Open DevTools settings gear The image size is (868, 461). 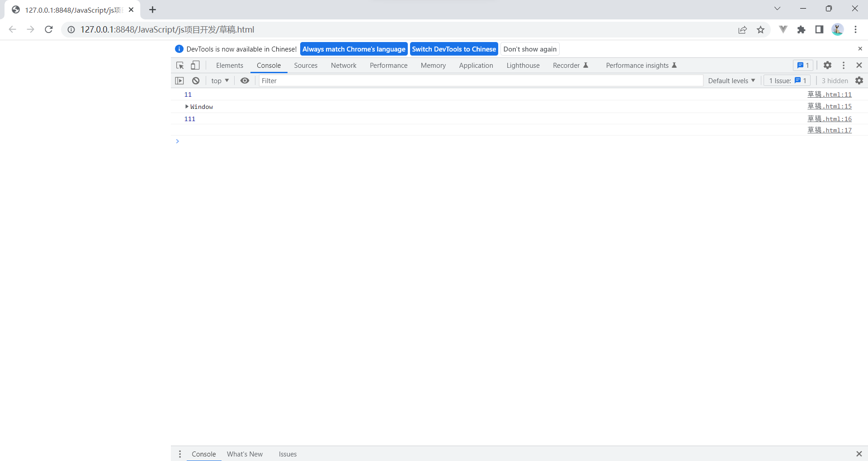[827, 65]
